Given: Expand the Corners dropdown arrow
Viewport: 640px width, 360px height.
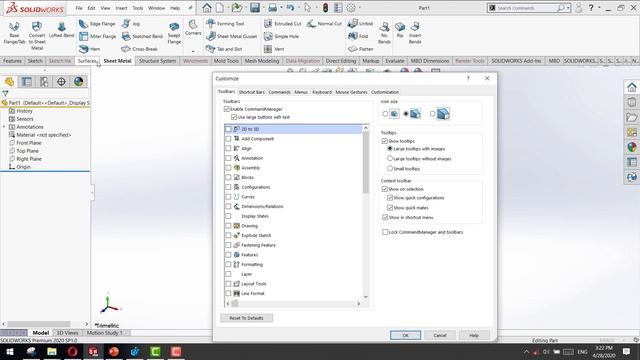Looking at the screenshot, I should [x=193, y=52].
